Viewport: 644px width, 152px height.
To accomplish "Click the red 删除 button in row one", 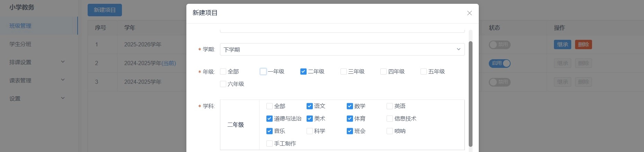I will coord(583,45).
